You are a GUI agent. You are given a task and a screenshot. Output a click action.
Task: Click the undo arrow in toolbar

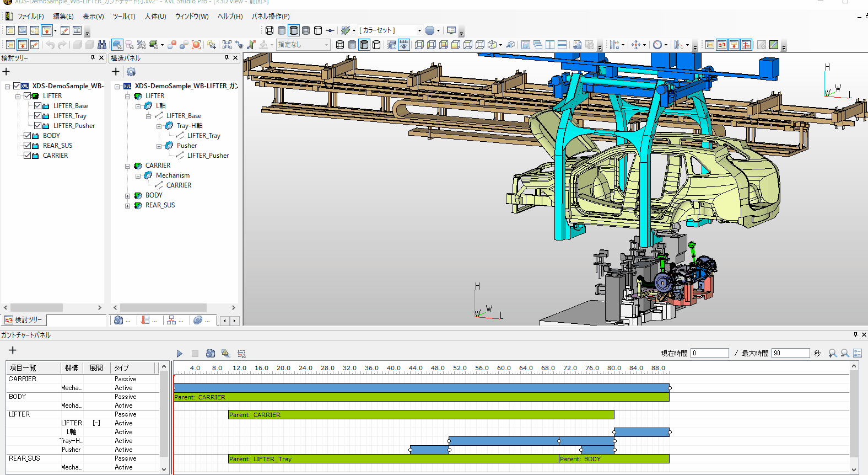click(x=50, y=45)
